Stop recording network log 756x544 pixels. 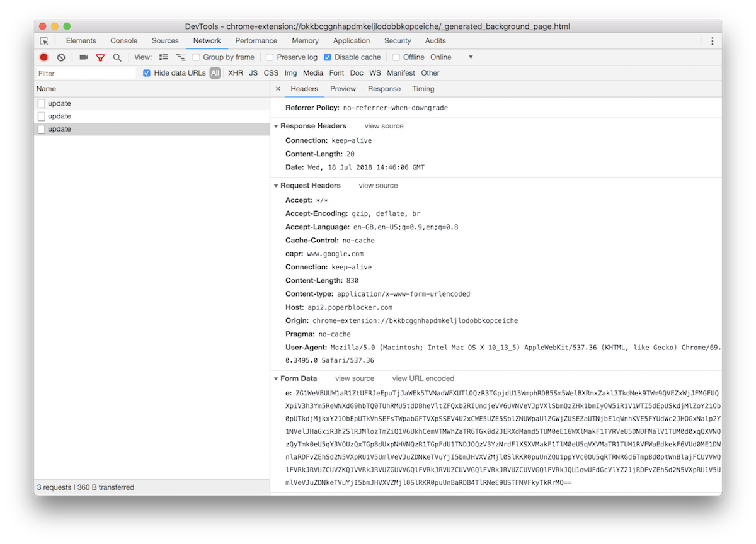tap(44, 57)
